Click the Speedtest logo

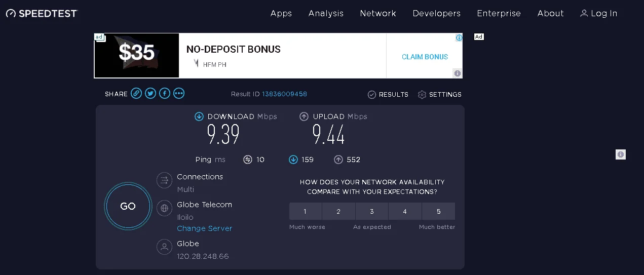(42, 14)
